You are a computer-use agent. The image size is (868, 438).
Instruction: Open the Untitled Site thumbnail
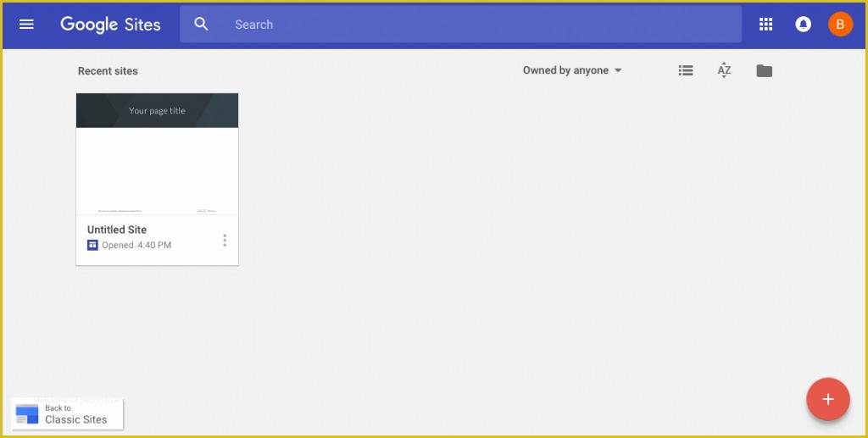tap(157, 153)
